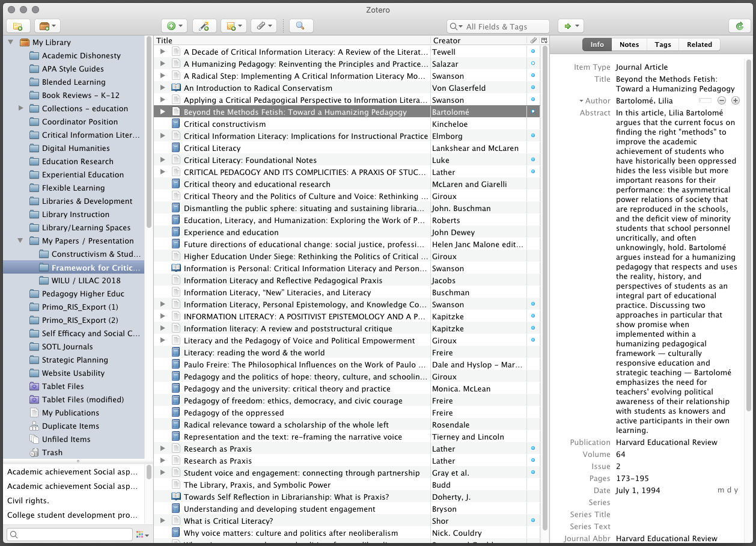Open the Duplicate Items view

(70, 426)
